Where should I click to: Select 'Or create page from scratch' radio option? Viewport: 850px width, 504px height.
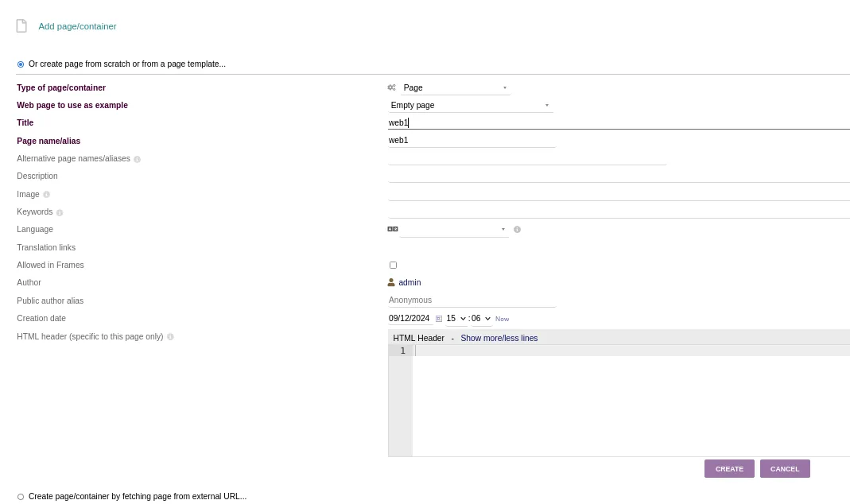coord(21,64)
